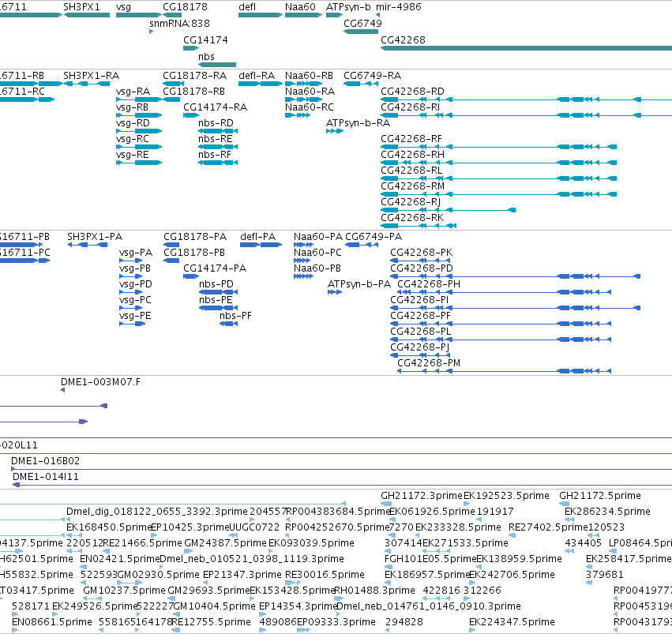Click the vsg-RE transcript label
The height and width of the screenshot is (634, 672).
coord(133,155)
